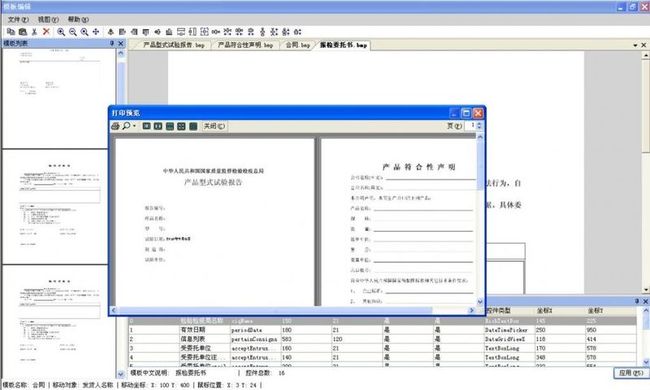The width and height of the screenshot is (650, 390).
Task: Click main canvas vertical scrollbar down arrow
Action: tap(645, 290)
